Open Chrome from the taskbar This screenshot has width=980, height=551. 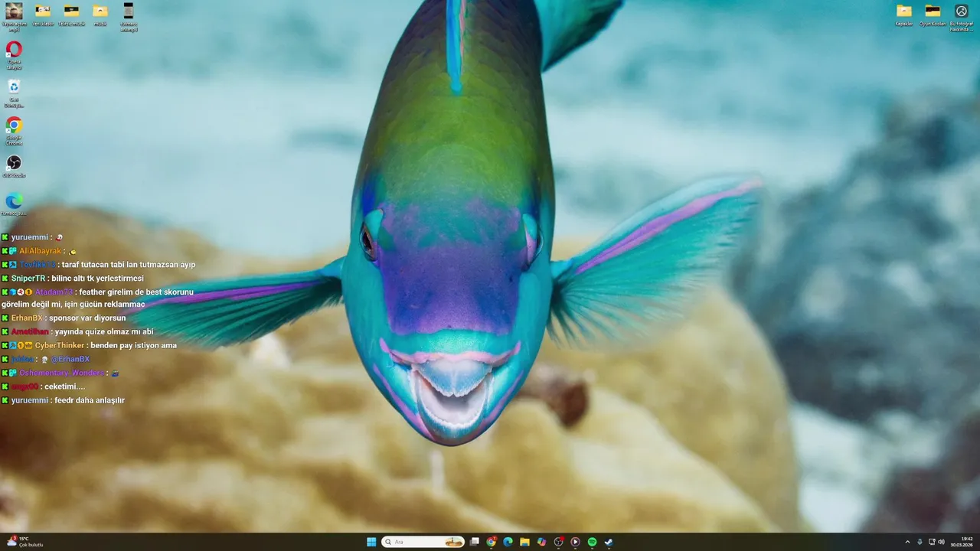coord(492,542)
